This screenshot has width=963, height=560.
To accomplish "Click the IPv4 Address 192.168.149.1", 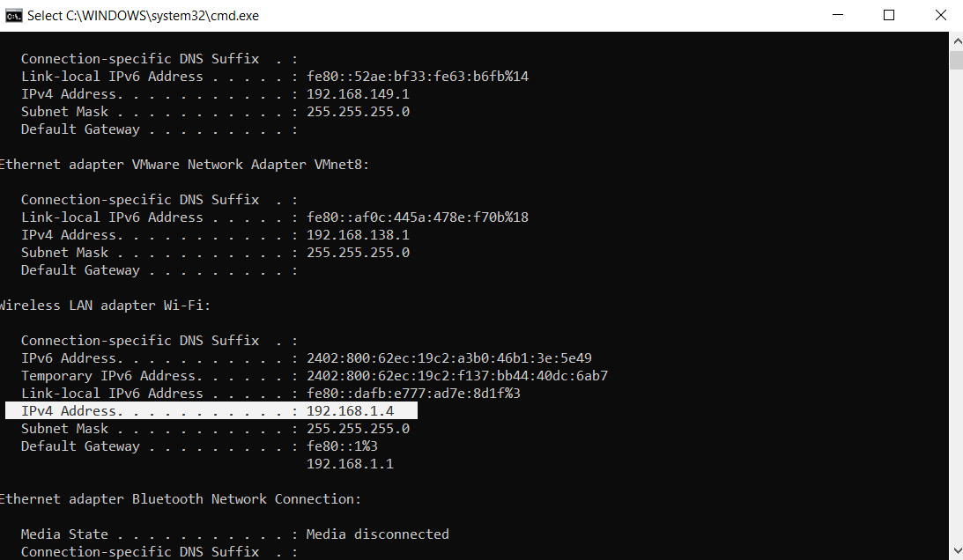I will pyautogui.click(x=358, y=93).
